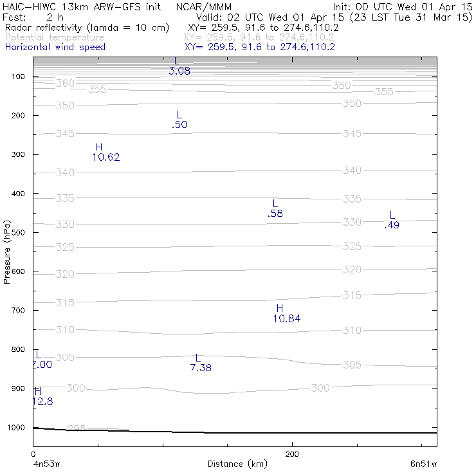This screenshot has width=476, height=476.
Task: Click the L 3.08 label near plot top
Action: pos(179,66)
